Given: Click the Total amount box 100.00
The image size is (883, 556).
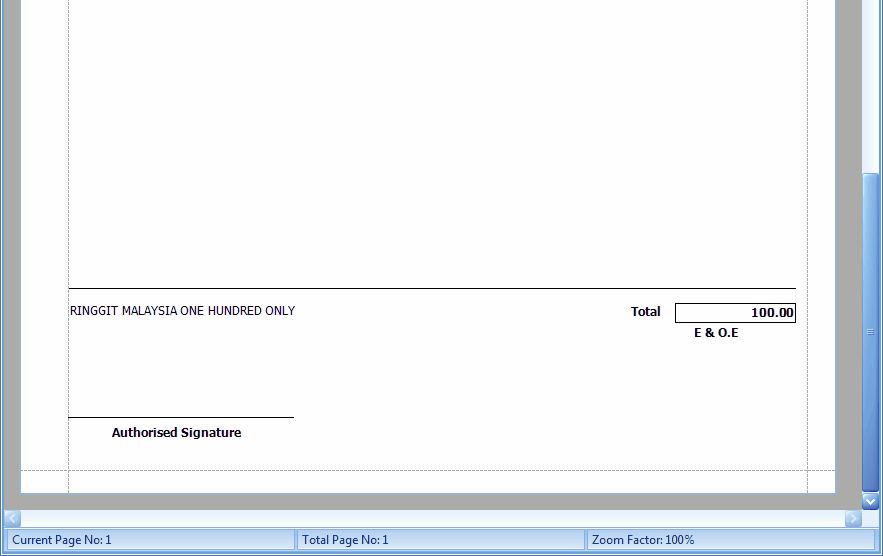Looking at the screenshot, I should [735, 313].
